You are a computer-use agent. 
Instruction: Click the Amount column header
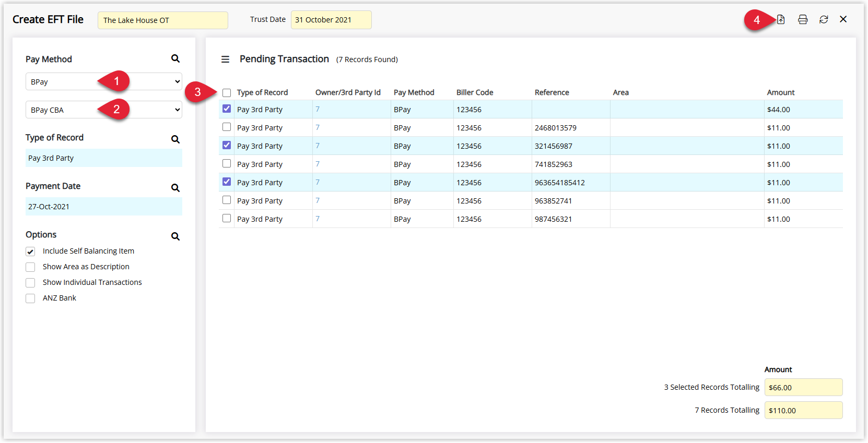pos(781,92)
